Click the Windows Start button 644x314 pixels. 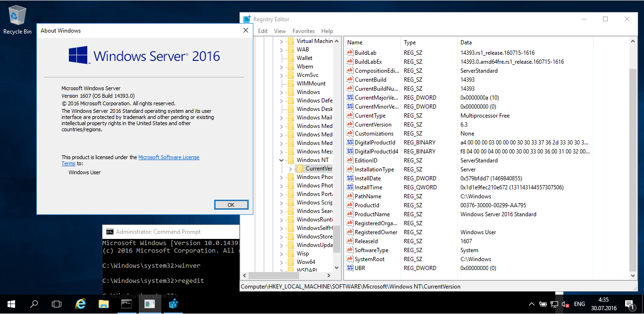[11, 304]
